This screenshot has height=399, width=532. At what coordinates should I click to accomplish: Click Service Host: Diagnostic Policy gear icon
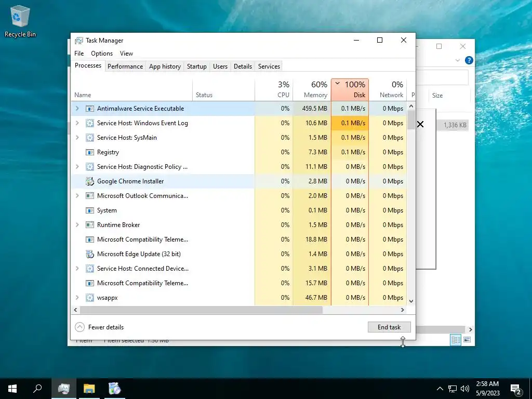point(89,167)
